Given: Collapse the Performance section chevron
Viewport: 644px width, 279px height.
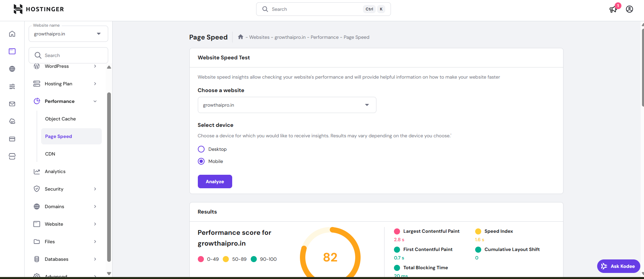Looking at the screenshot, I should 95,101.
